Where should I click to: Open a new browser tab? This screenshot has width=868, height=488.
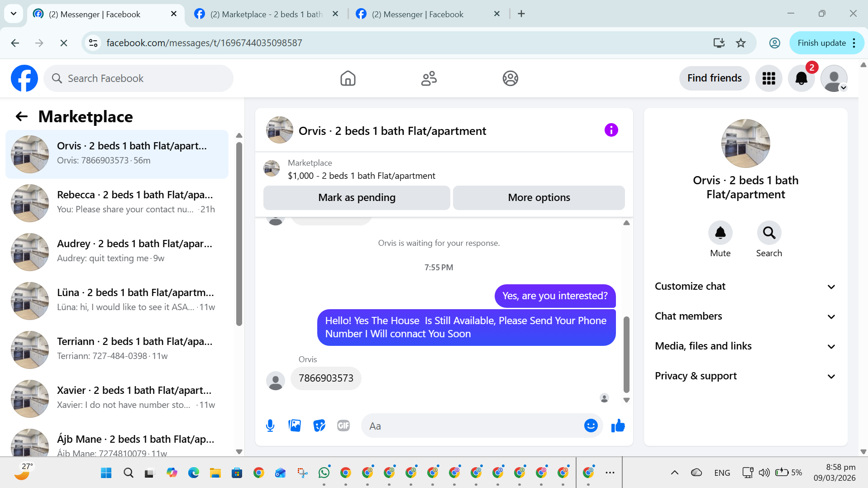521,14
